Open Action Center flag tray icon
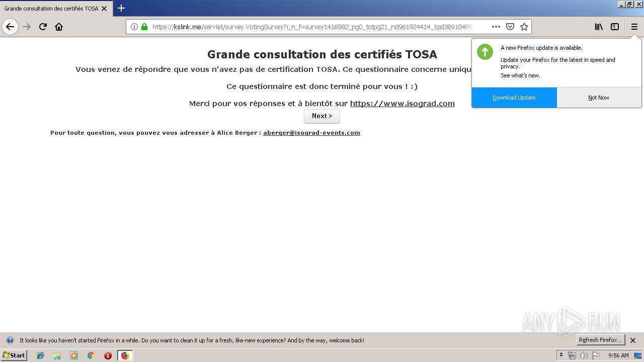The image size is (644, 362). (x=596, y=355)
